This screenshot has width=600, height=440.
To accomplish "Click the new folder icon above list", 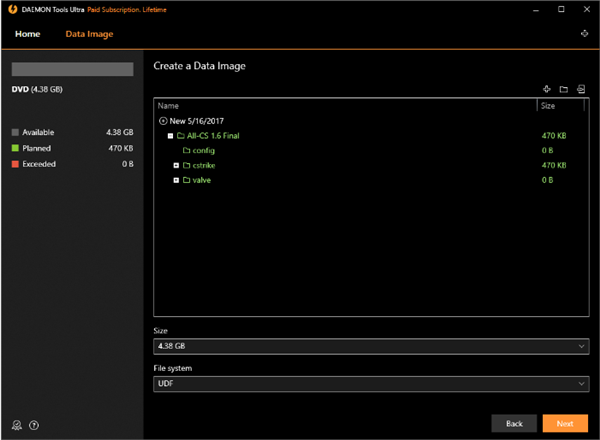I will (x=563, y=89).
